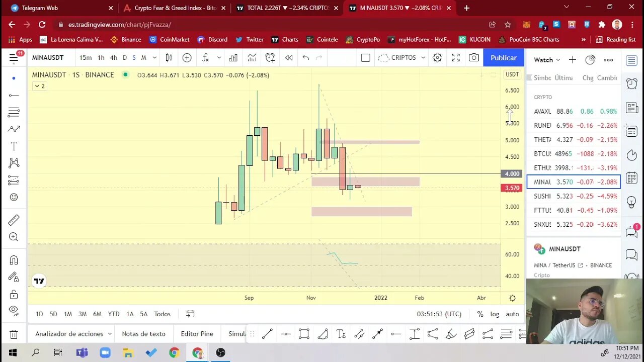Select the ruler measure tool
The height and width of the screenshot is (362, 644).
(x=14, y=220)
